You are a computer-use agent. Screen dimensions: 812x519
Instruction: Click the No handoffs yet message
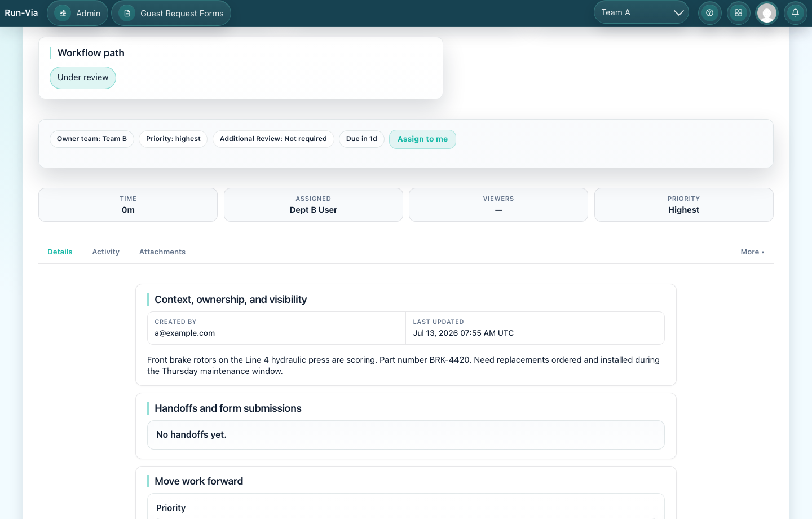191,435
